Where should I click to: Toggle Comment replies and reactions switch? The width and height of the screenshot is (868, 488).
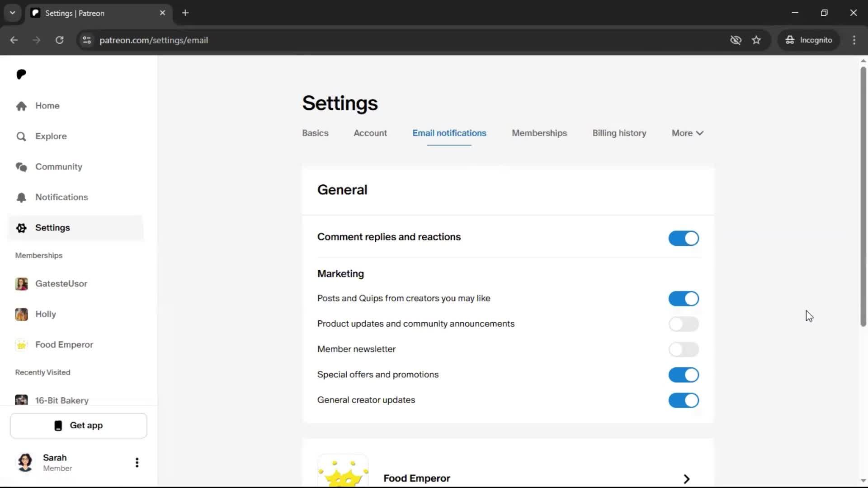tap(684, 238)
